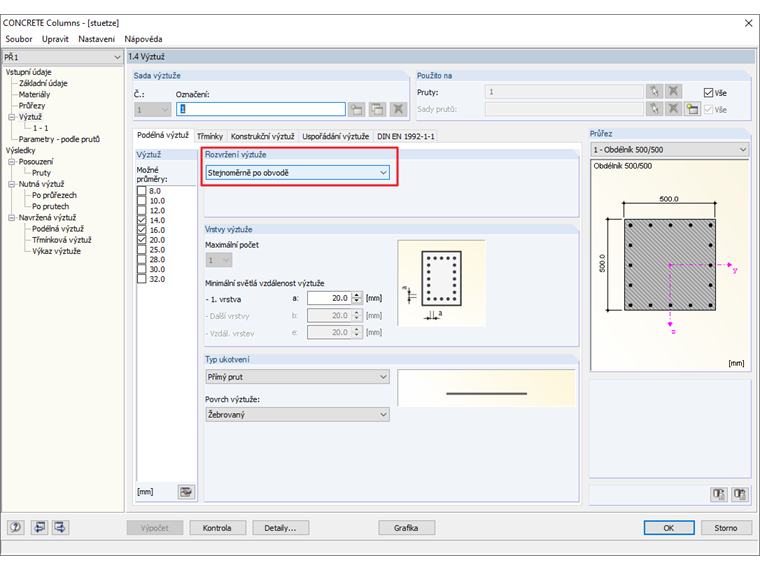Collapse the Posouzení tree node
Viewport: 760px width, 570px height.
[12, 161]
